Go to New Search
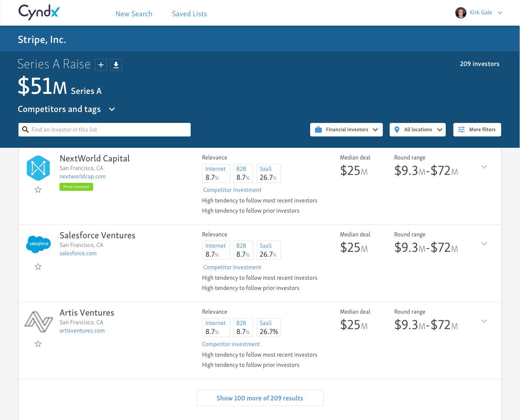 (x=134, y=14)
